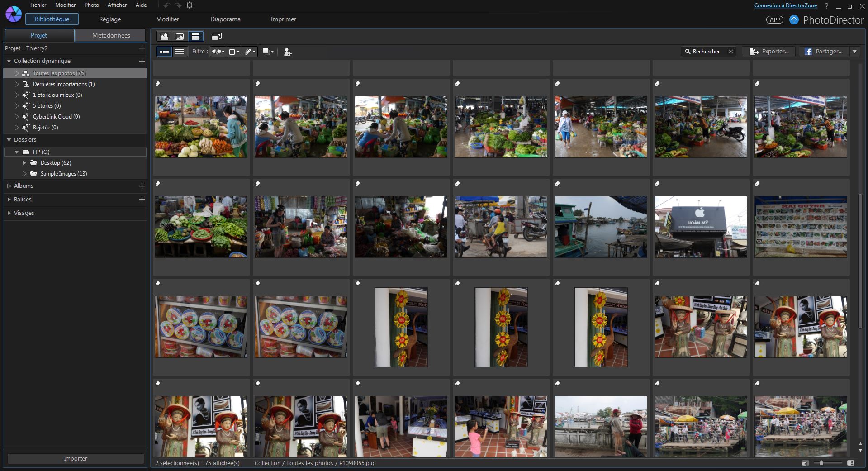Open the stack photos dropdown
The image size is (868, 471).
point(268,52)
